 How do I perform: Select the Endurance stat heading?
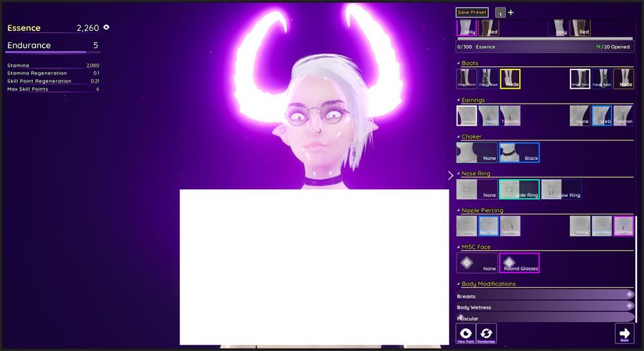29,46
